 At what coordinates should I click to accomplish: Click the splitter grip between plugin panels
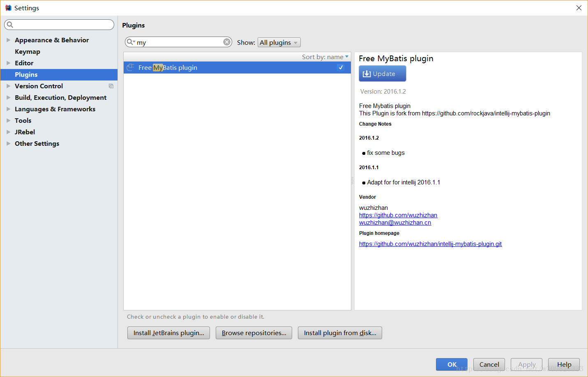(x=353, y=181)
